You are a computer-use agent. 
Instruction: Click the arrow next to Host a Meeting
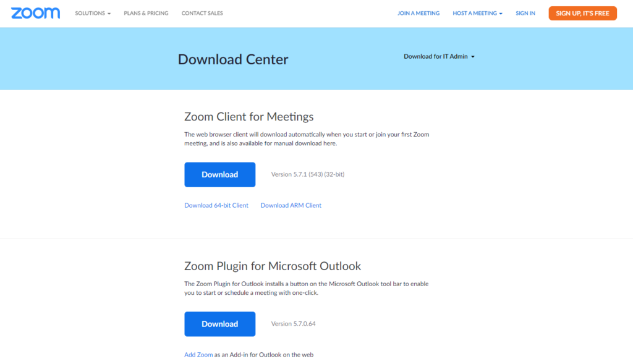(501, 14)
